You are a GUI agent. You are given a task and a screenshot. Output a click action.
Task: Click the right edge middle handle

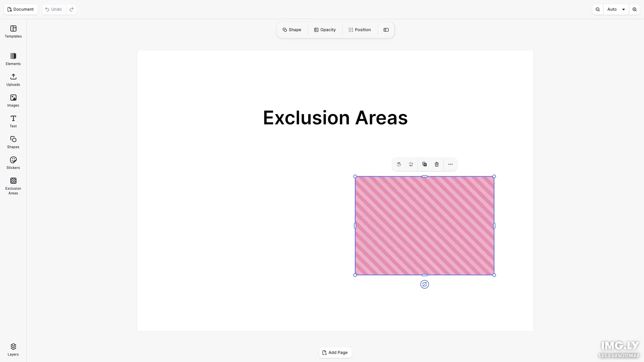[494, 226]
